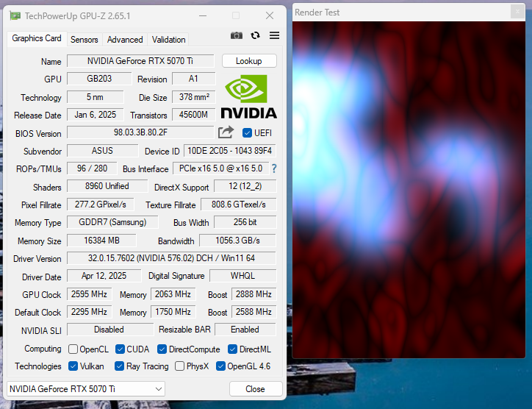Click the NVIDIA logo
This screenshot has width=532, height=409.
click(248, 97)
